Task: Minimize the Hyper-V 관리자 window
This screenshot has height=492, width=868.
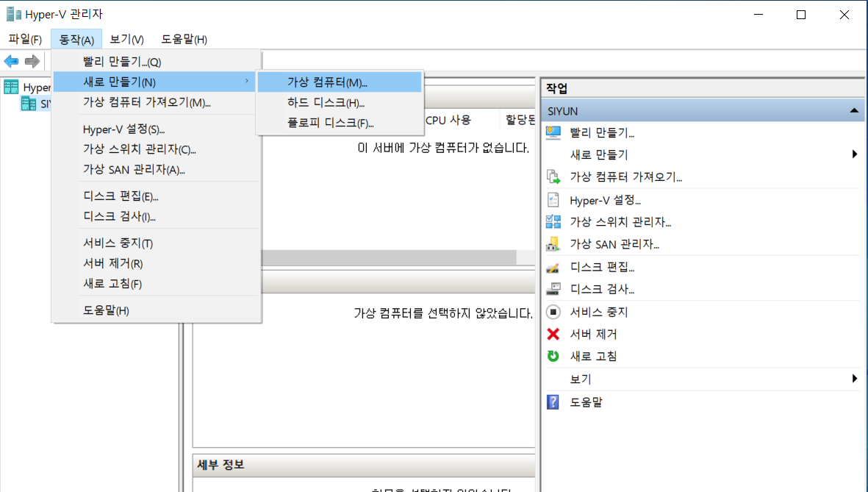Action: click(x=758, y=15)
